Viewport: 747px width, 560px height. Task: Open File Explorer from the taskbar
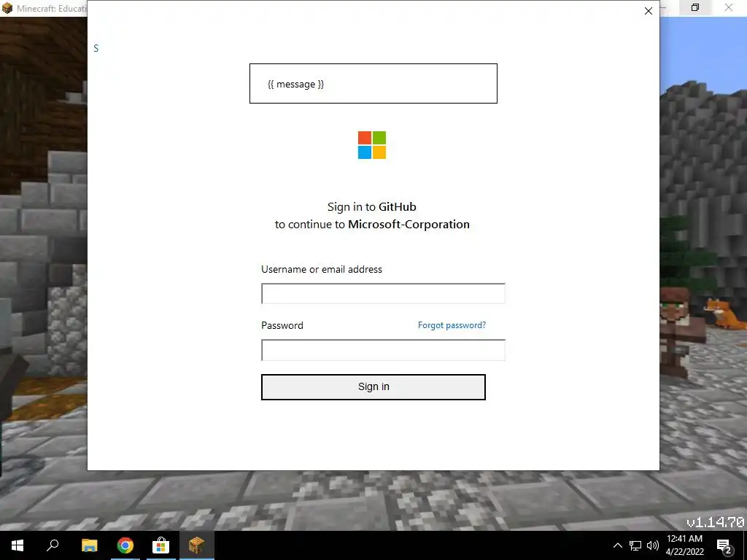point(89,545)
